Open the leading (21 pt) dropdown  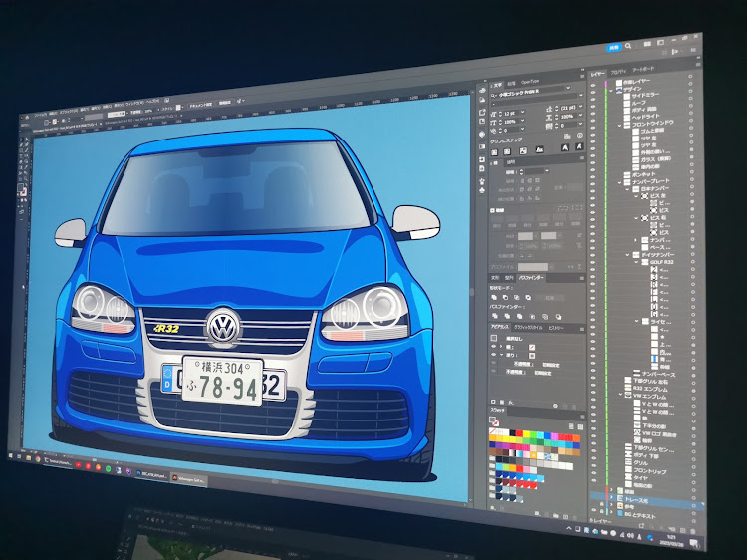[x=580, y=107]
